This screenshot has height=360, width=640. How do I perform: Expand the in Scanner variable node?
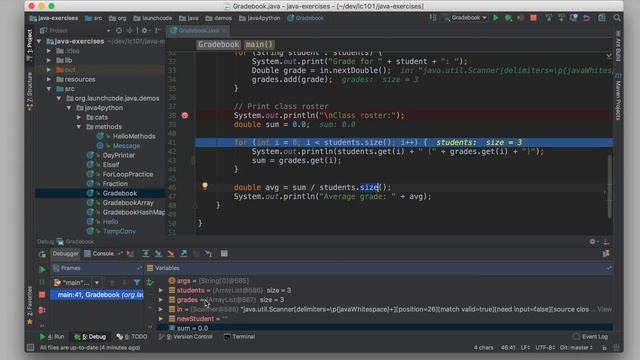click(x=161, y=309)
